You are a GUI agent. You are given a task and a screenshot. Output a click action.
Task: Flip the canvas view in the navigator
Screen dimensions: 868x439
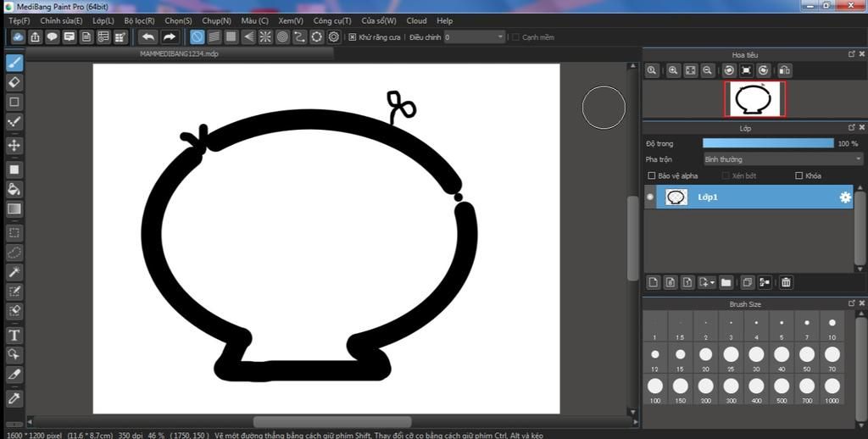tap(784, 70)
